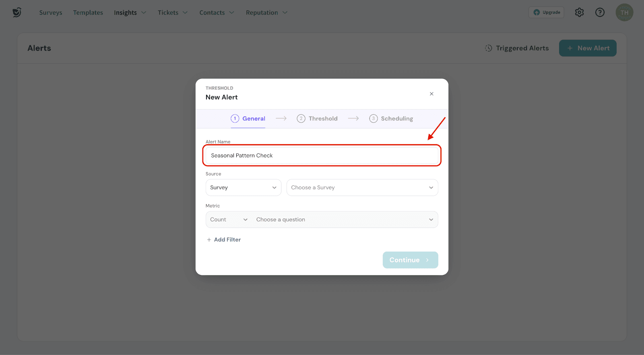Select the General step tab
This screenshot has height=355, width=644.
pyautogui.click(x=248, y=119)
